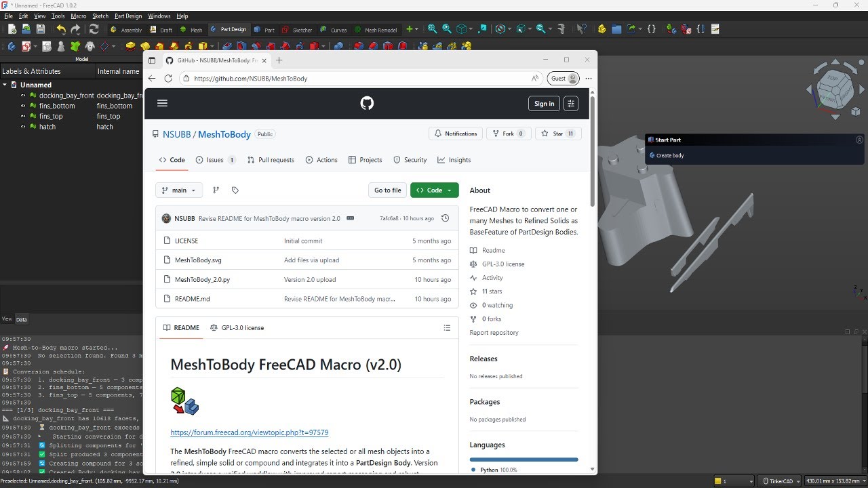Image resolution: width=868 pixels, height=488 pixels.
Task: Click Report repository link
Action: click(494, 333)
